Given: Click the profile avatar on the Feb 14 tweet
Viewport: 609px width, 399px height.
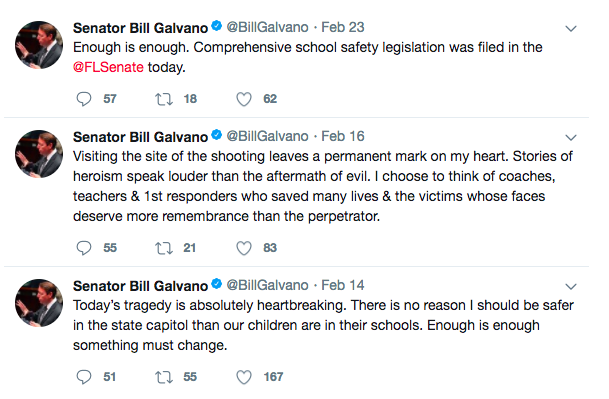Looking at the screenshot, I should [39, 303].
